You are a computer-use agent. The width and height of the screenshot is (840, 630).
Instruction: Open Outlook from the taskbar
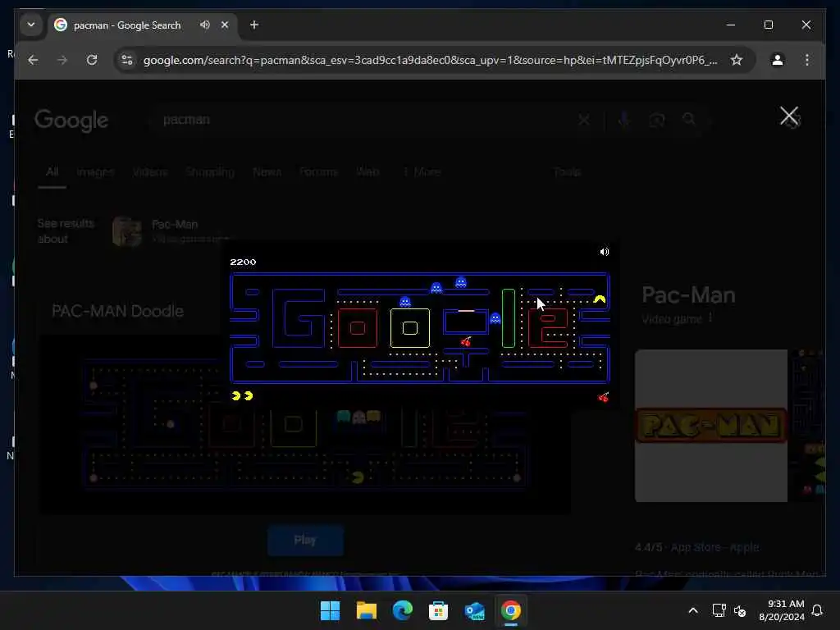(x=475, y=610)
